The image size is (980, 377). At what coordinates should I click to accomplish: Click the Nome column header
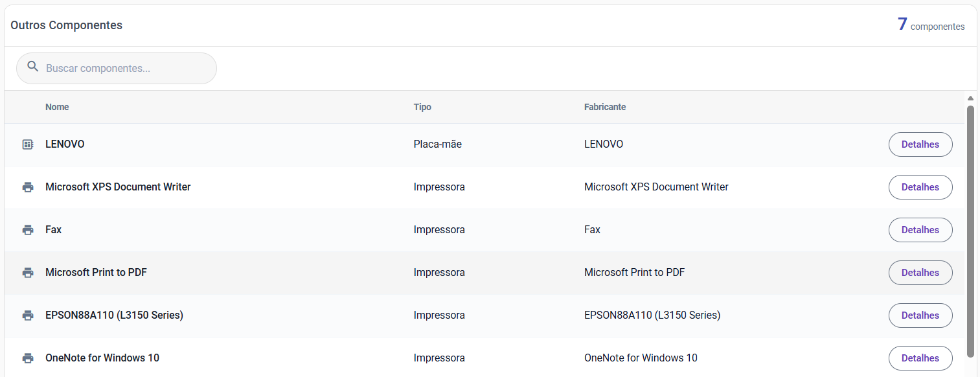click(x=57, y=107)
